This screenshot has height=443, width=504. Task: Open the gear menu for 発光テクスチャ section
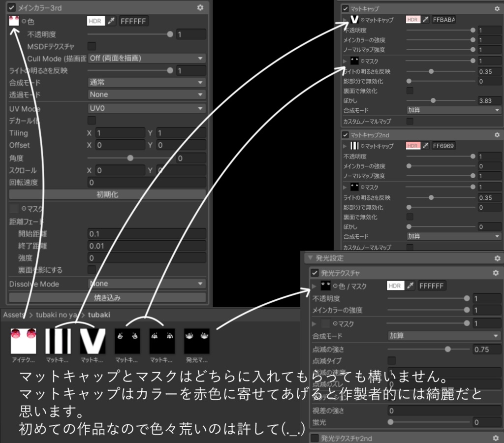tap(496, 273)
